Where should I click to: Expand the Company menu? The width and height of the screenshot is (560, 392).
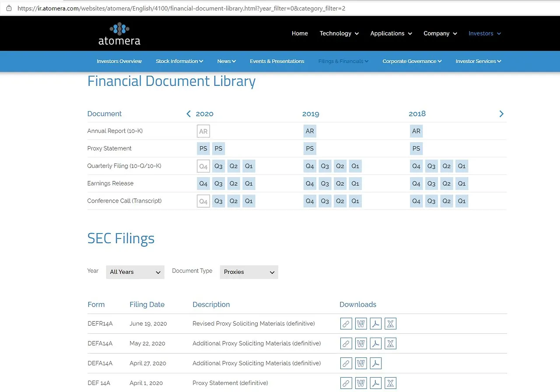point(440,33)
